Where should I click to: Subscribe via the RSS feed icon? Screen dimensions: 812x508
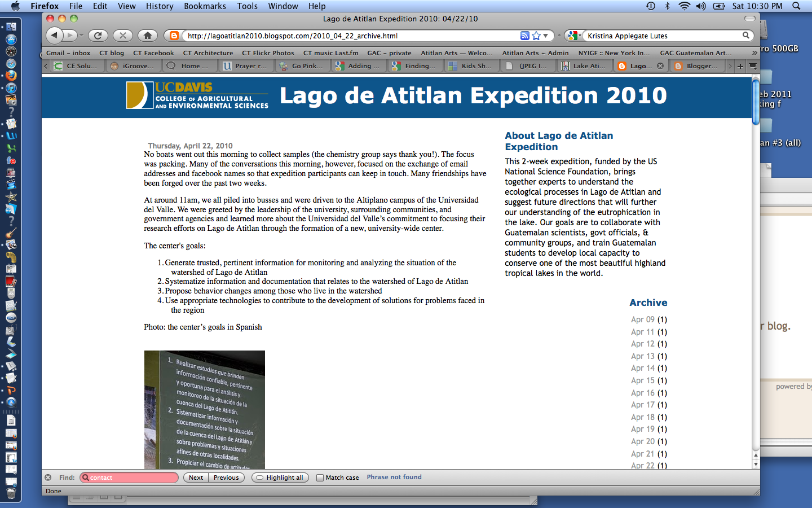pyautogui.click(x=525, y=36)
